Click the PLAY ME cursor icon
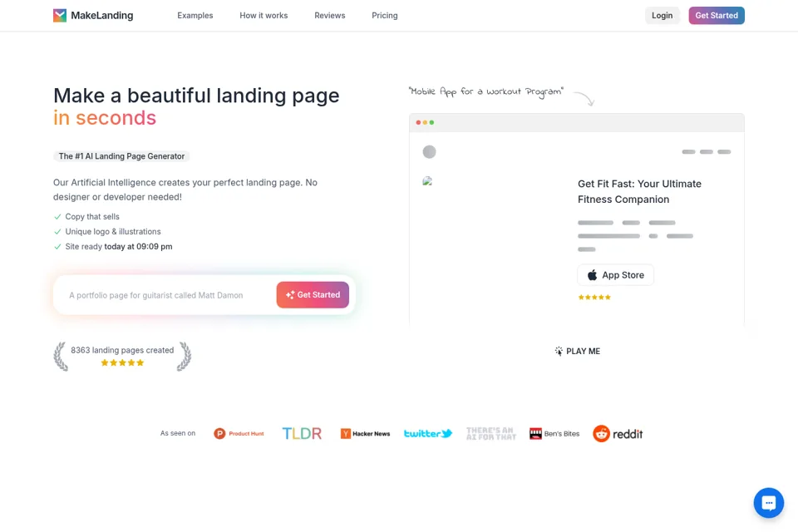The image size is (798, 532). pyautogui.click(x=559, y=351)
